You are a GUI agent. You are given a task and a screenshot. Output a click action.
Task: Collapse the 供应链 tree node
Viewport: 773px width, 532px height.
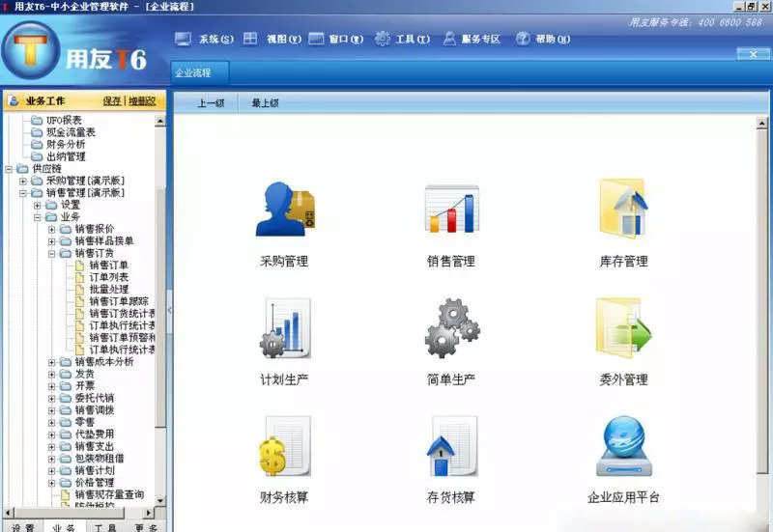(x=9, y=169)
